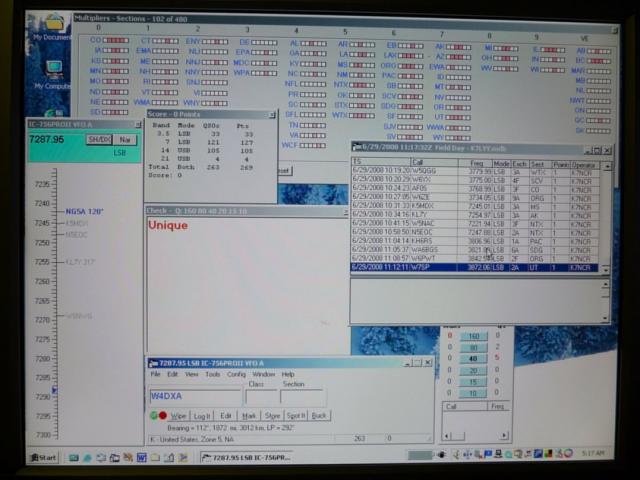Open the Tools menu

pos(213,374)
